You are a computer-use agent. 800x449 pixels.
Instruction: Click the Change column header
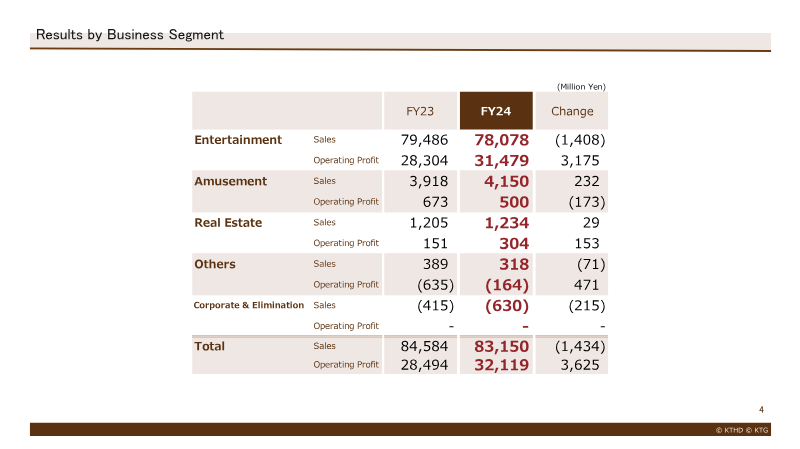[x=572, y=111]
